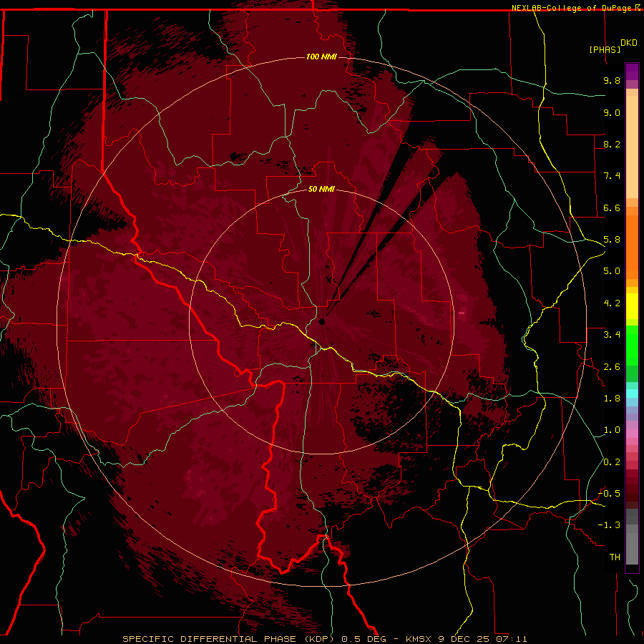644x644 pixels.
Task: Click the KMSX radar site identifier
Action: pyautogui.click(x=419, y=639)
